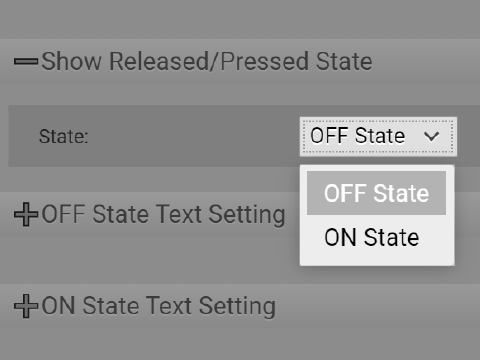Click OFF State text inside closed combo box

pos(357,136)
